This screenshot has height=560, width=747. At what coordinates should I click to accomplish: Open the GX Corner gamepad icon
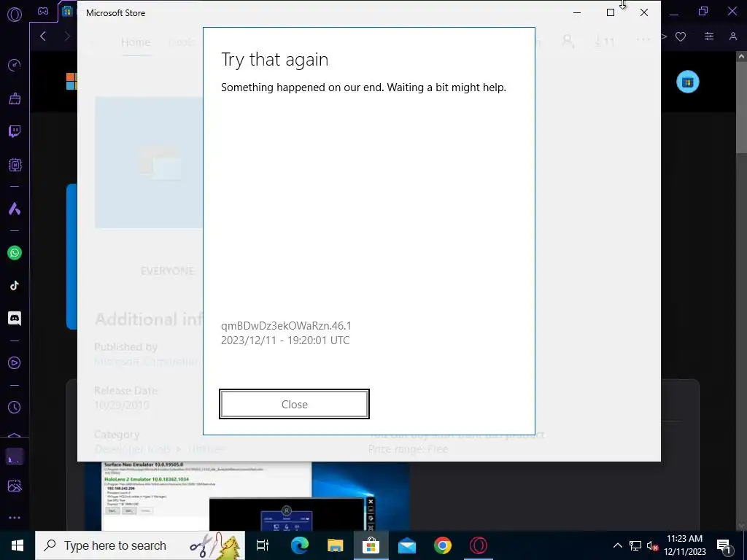(43, 11)
